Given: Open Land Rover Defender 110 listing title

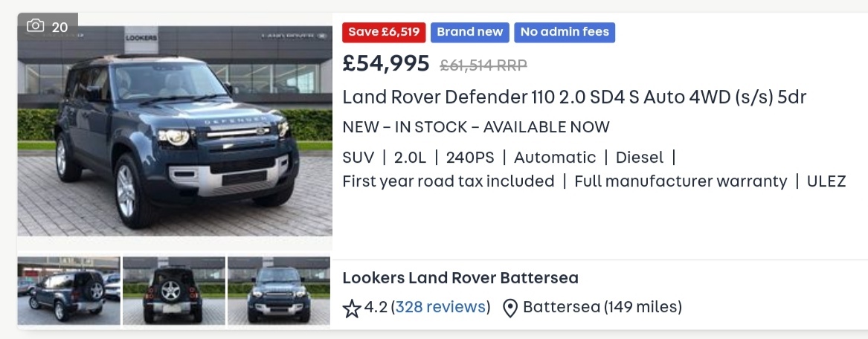Looking at the screenshot, I should pyautogui.click(x=575, y=97).
